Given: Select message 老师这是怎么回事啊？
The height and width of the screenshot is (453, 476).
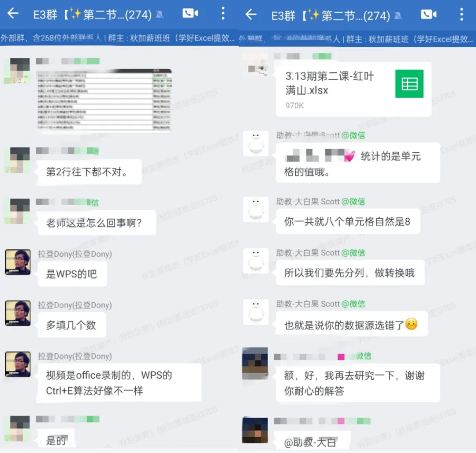Looking at the screenshot, I should [x=97, y=223].
